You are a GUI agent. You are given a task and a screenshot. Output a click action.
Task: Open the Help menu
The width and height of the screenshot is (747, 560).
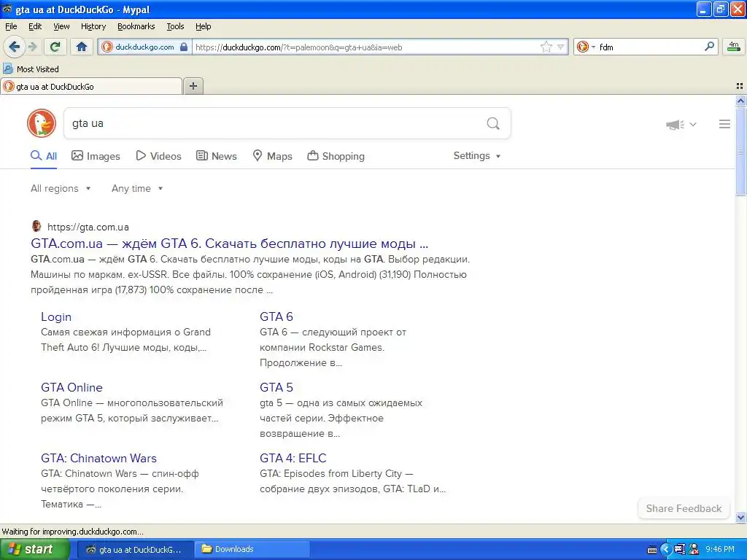point(203,26)
